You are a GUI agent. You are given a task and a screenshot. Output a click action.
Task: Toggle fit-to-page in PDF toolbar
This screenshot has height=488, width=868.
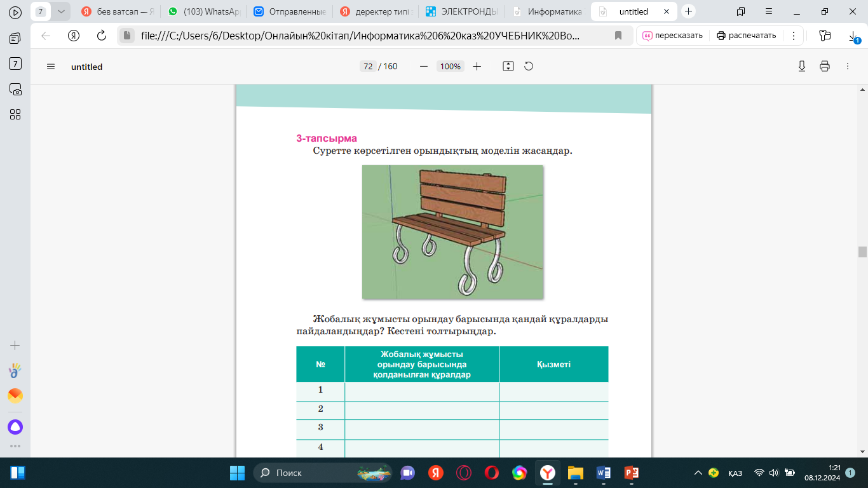tap(508, 66)
